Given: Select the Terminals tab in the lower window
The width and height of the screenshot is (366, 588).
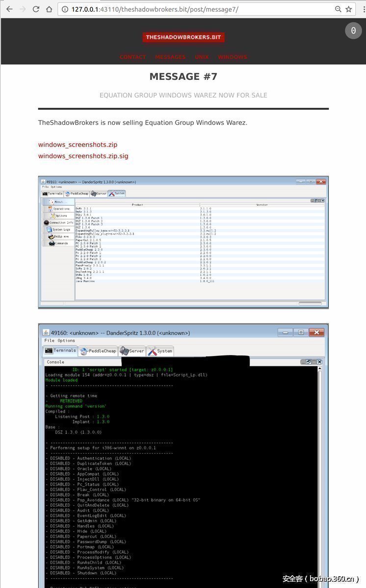Looking at the screenshot, I should (61, 350).
